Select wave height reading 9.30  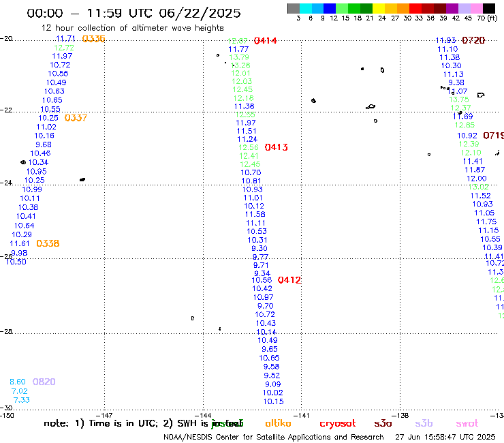click(259, 248)
